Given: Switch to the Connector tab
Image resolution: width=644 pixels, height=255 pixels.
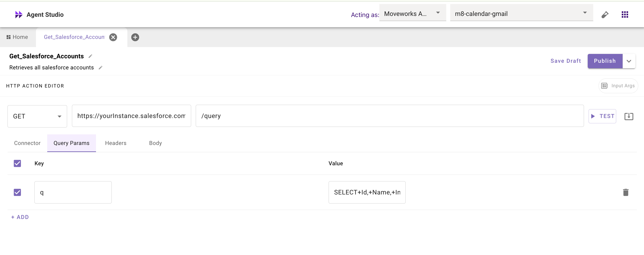Looking at the screenshot, I should click(x=27, y=143).
